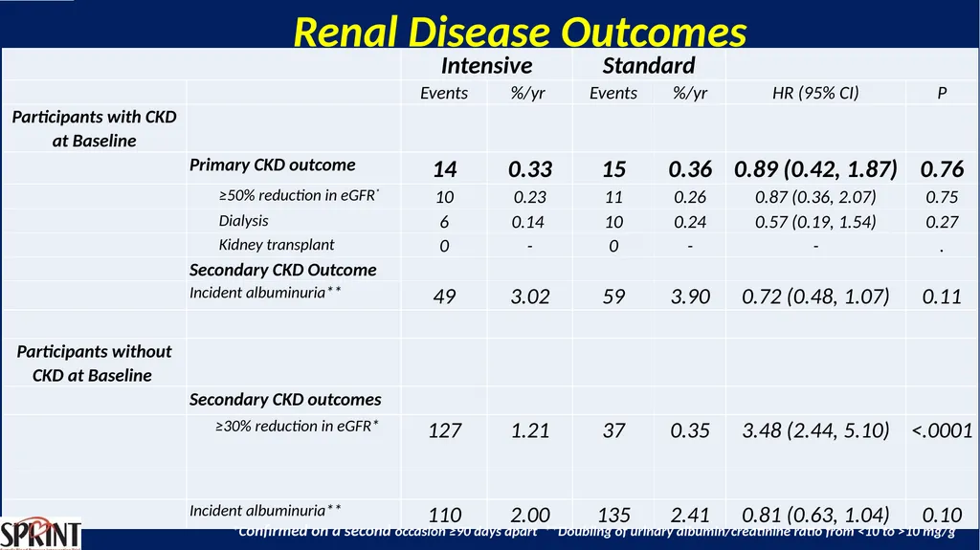This screenshot has width=980, height=550.
Task: Select the 'HR (95% CI)' column header
Action: pyautogui.click(x=815, y=93)
